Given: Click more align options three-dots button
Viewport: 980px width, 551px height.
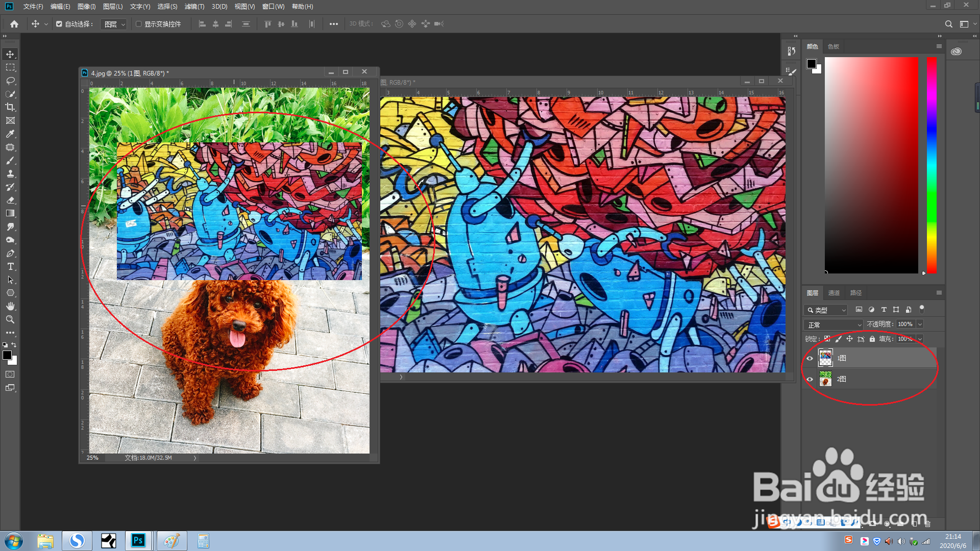Looking at the screenshot, I should click(333, 24).
